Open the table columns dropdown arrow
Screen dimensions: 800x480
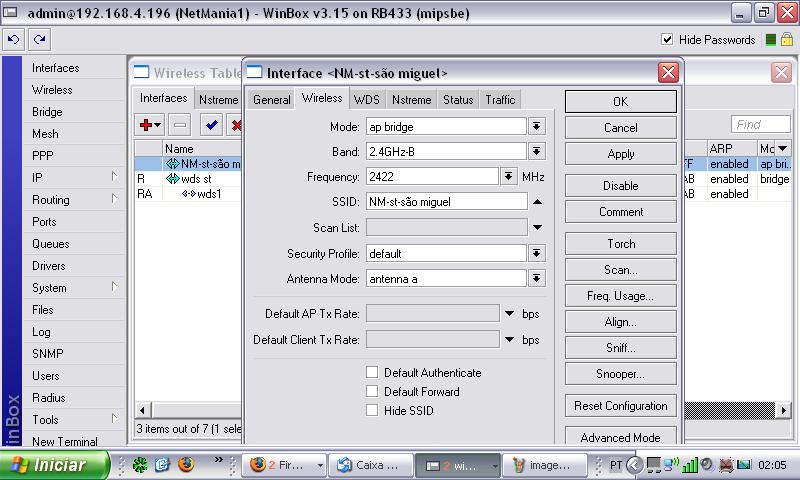point(782,149)
